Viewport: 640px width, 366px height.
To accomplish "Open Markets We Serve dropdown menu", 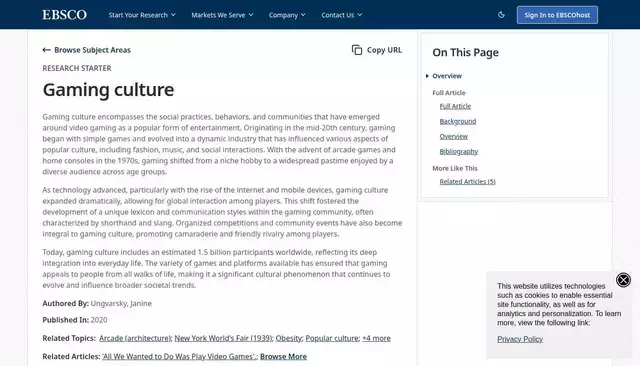I will click(222, 15).
